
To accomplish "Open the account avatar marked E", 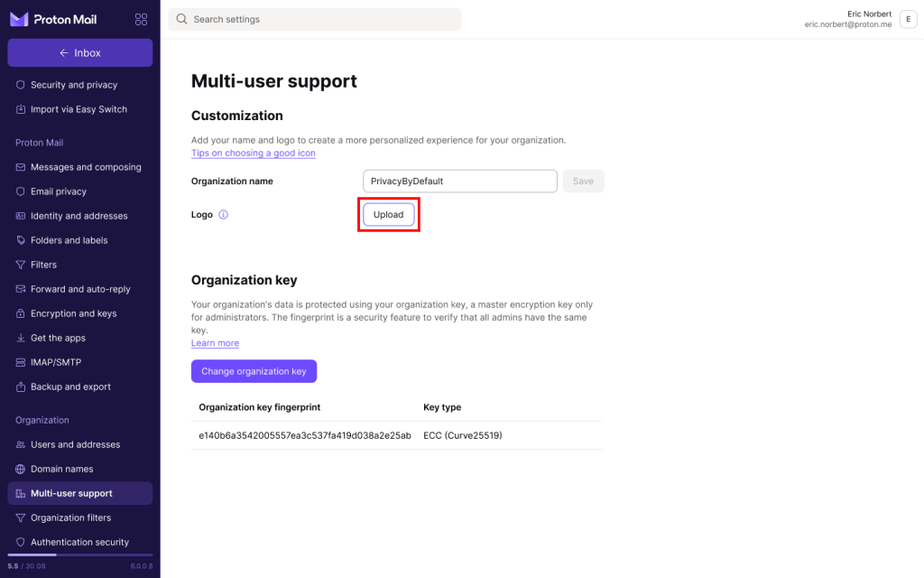I will [908, 18].
